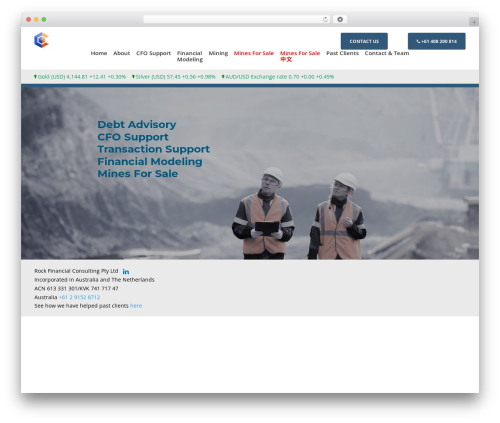The image size is (500, 423).
Task: Go to the Home menu item
Action: pyautogui.click(x=99, y=53)
